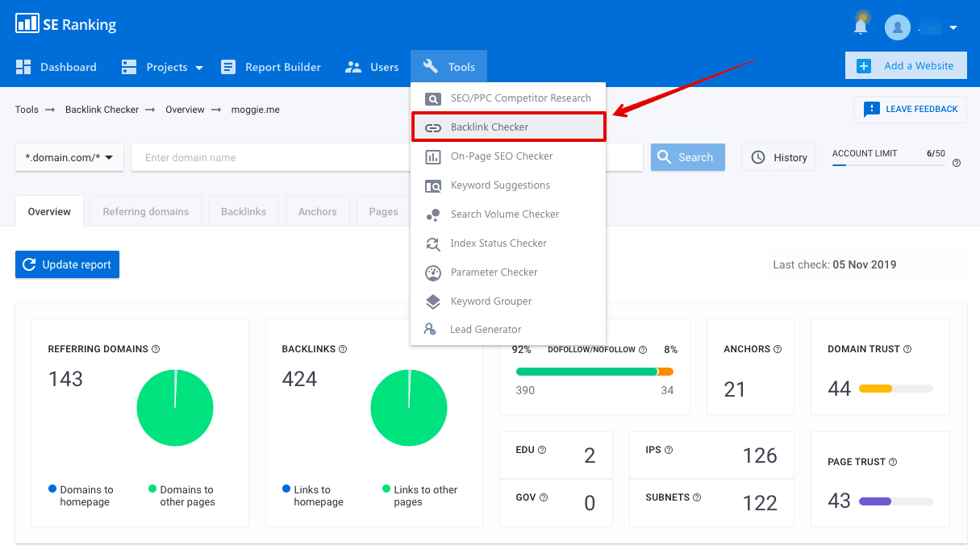Expand the Projects dropdown
The image size is (980, 553).
tap(162, 67)
